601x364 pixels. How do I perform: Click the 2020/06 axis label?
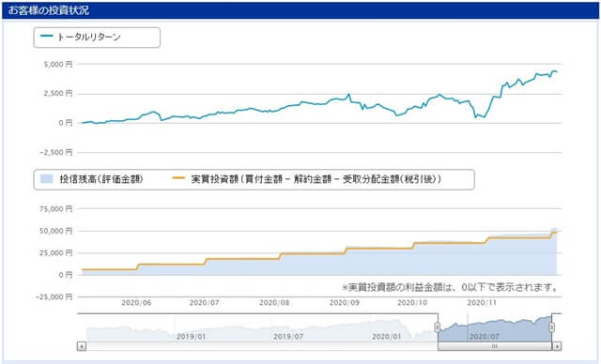coord(136,303)
